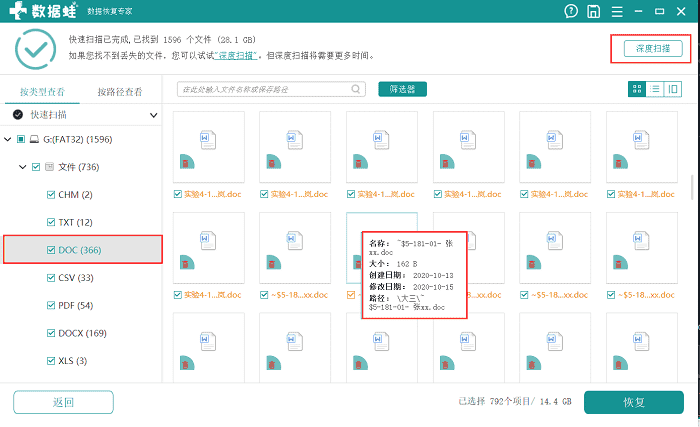Image resolution: width=700 pixels, height=427 pixels.
Task: Click the G: drive icon
Action: point(34,139)
